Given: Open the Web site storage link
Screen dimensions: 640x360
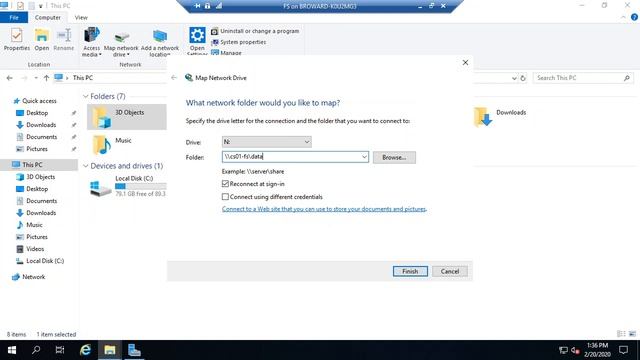Looking at the screenshot, I should coord(324,209).
